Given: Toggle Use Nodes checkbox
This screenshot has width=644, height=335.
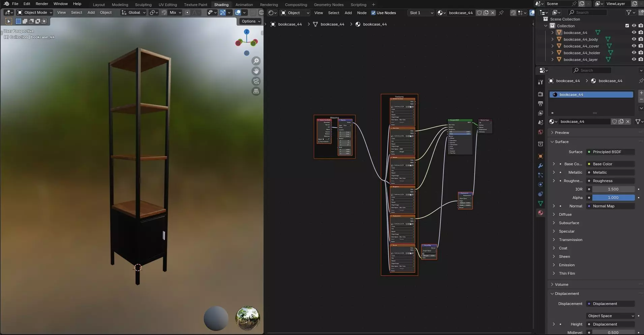Looking at the screenshot, I should click(x=373, y=13).
